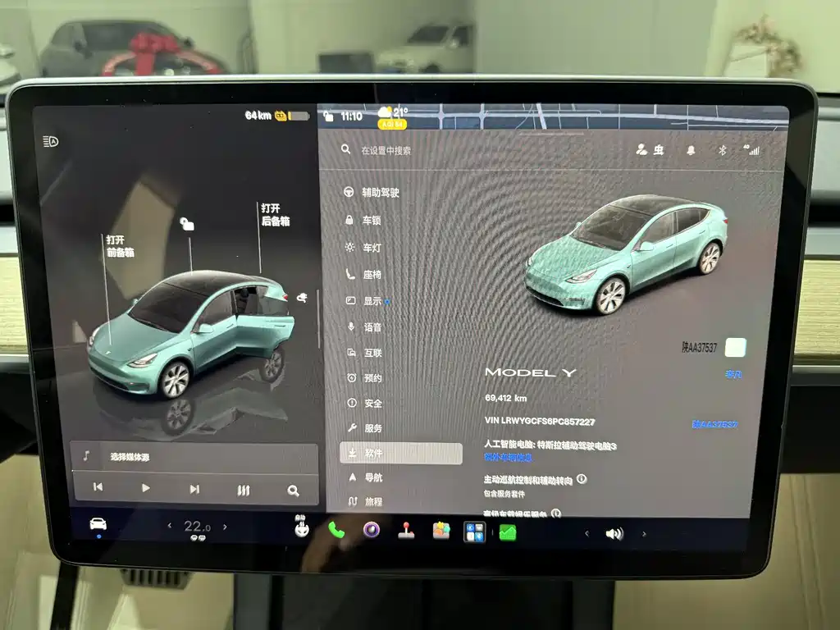Skip to next media track
Image resolution: width=840 pixels, height=630 pixels.
[194, 489]
